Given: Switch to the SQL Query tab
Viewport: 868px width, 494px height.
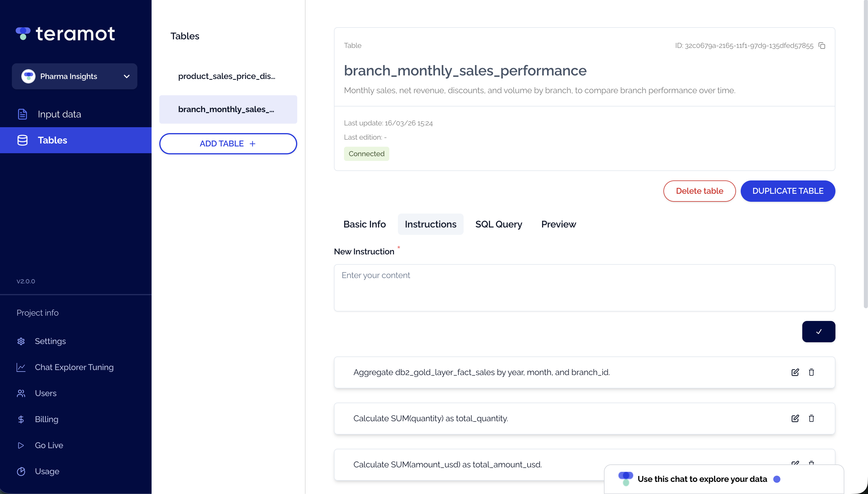Looking at the screenshot, I should (x=499, y=224).
